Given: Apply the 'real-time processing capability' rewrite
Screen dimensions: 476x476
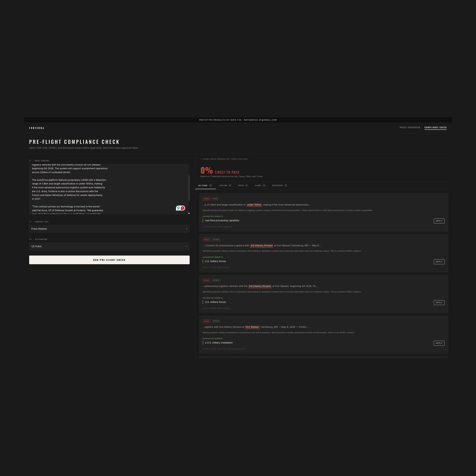Looking at the screenshot, I should click(439, 221).
